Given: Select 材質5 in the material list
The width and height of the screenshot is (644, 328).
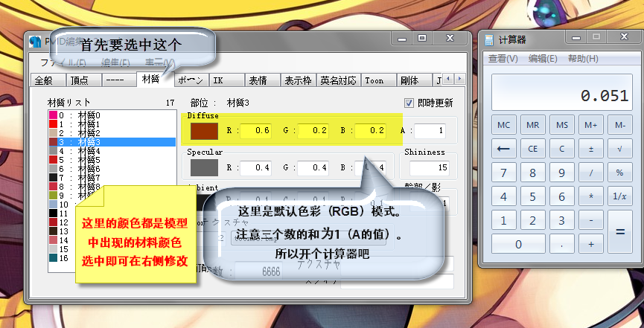Looking at the screenshot, I should [112, 160].
